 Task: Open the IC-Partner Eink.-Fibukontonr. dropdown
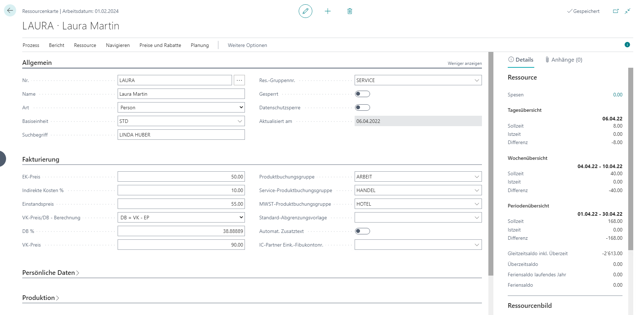[477, 245]
